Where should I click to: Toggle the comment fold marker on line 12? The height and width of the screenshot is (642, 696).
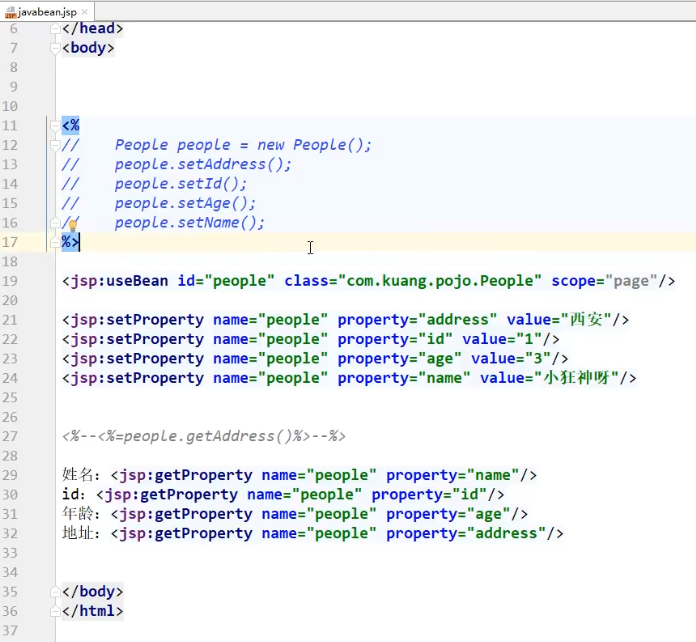[55, 146]
